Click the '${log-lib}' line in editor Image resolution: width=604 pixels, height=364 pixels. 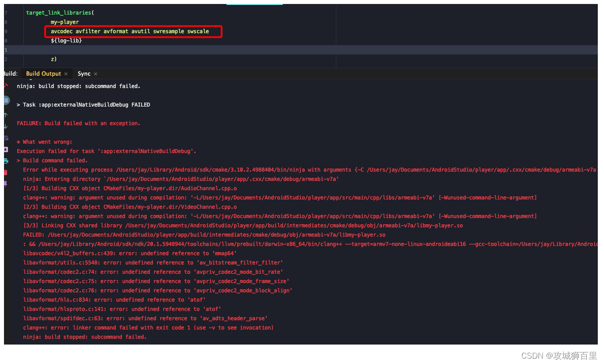[66, 41]
